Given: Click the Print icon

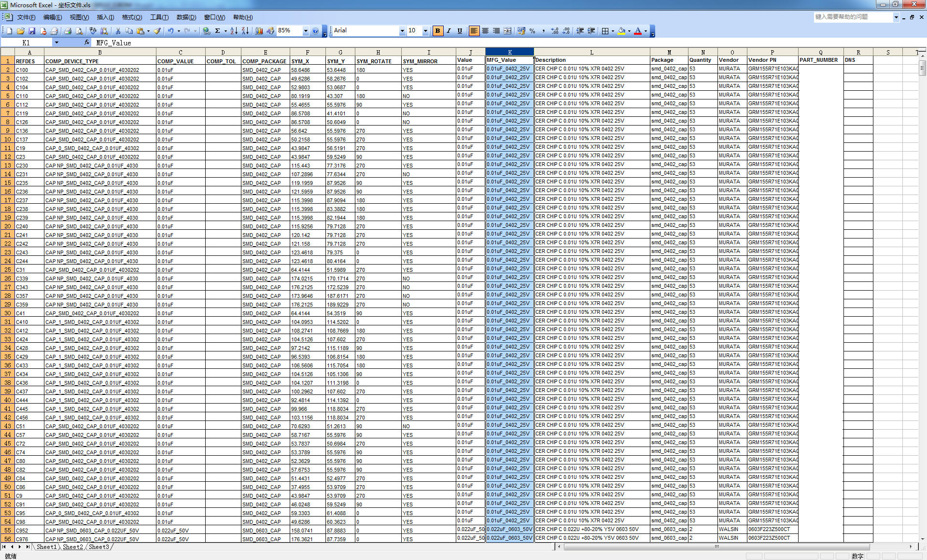Looking at the screenshot, I should (x=68, y=31).
